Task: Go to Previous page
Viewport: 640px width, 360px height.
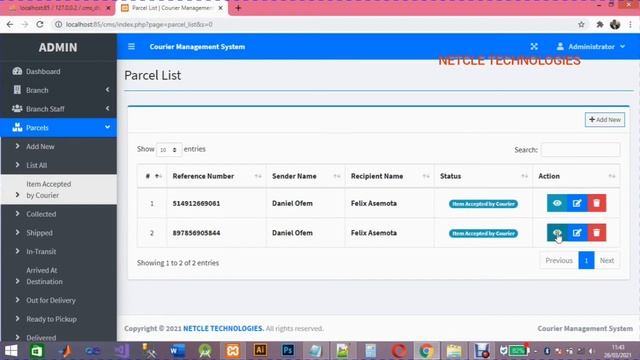Action: click(x=559, y=260)
